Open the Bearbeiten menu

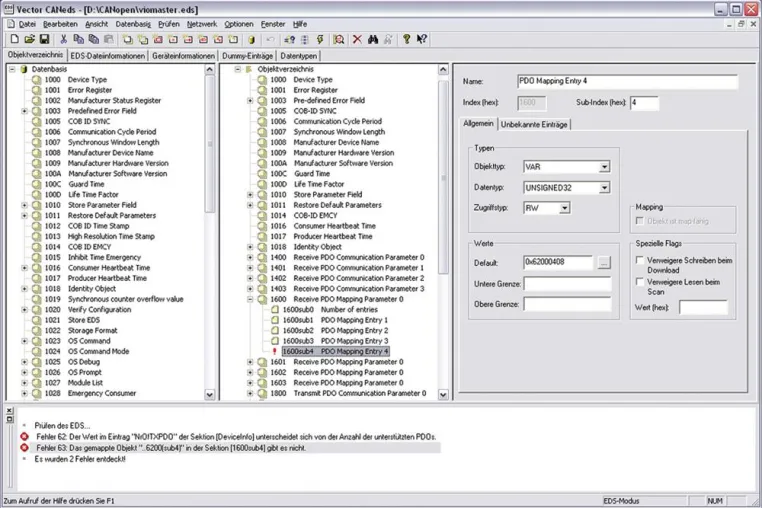point(60,24)
